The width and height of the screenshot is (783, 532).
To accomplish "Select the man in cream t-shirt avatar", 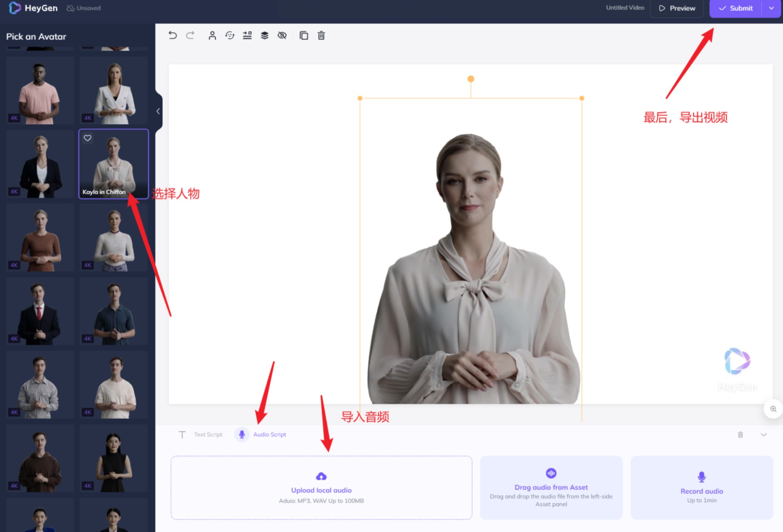I will pyautogui.click(x=114, y=385).
